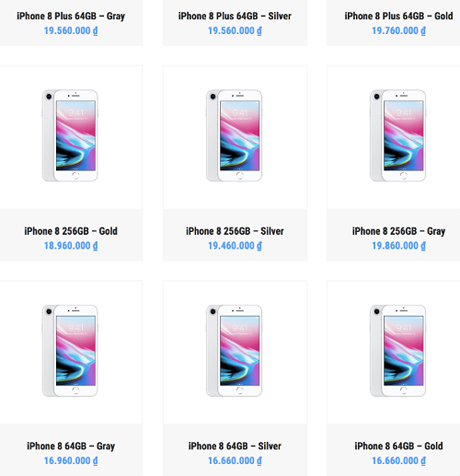This screenshot has width=460, height=476.
Task: Click the iPhone 8 64GB – Gold title link
Action: (x=399, y=446)
